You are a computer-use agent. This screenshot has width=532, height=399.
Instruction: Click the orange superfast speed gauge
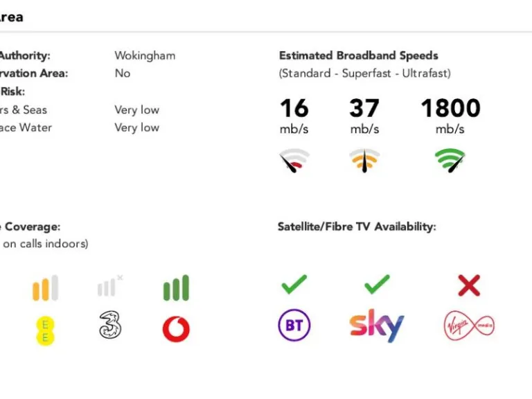[x=364, y=160]
